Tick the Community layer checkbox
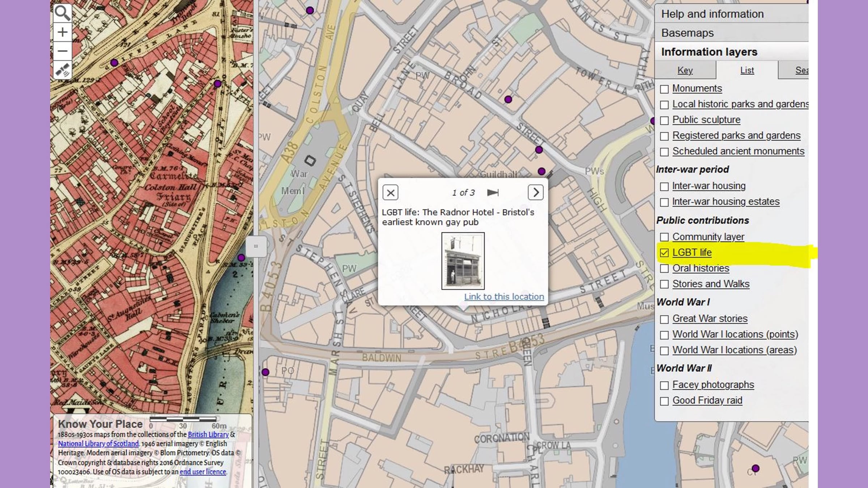 [x=664, y=237]
